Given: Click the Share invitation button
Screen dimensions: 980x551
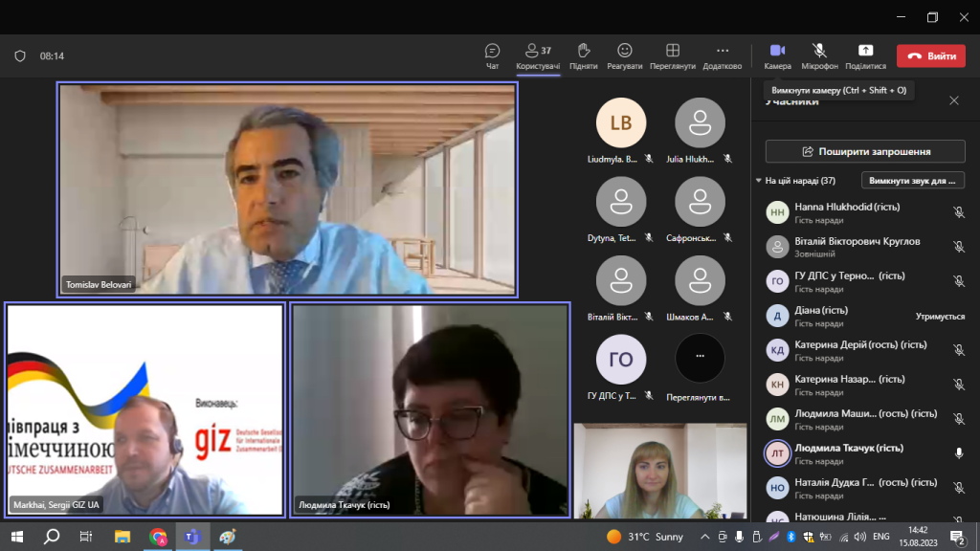Looking at the screenshot, I should click(x=865, y=151).
